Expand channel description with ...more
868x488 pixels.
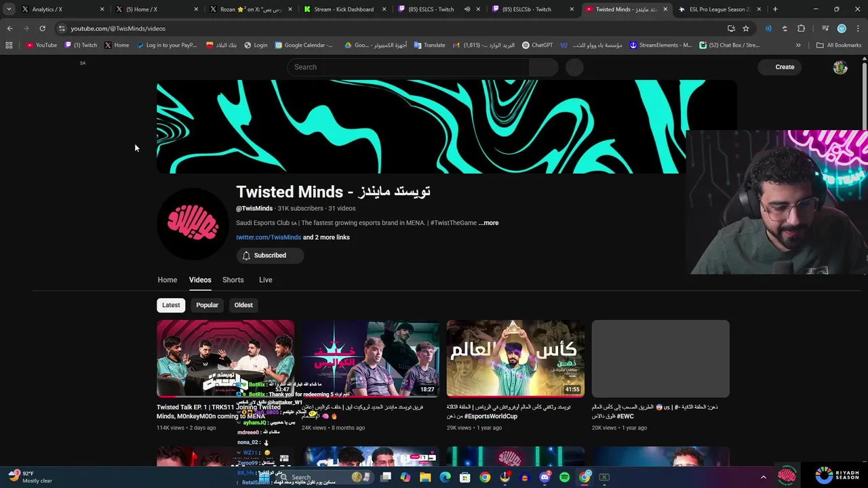click(488, 223)
